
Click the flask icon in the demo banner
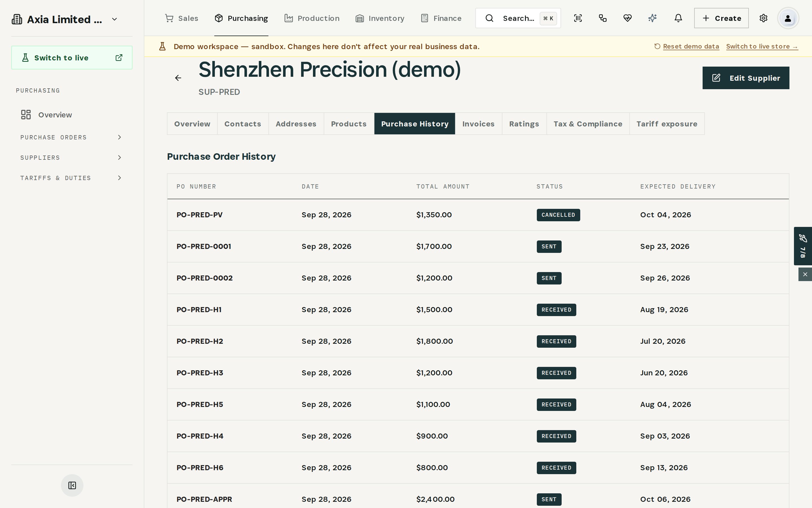click(162, 46)
